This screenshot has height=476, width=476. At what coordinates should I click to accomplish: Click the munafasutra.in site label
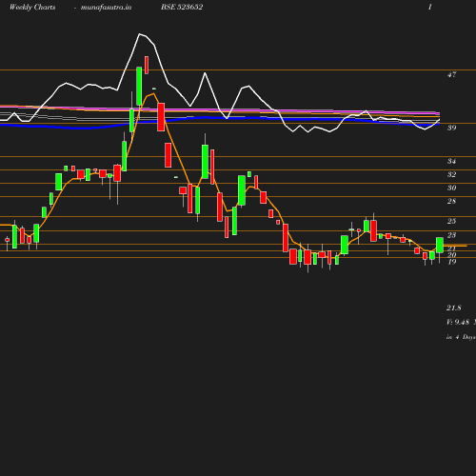pyautogui.click(x=106, y=8)
